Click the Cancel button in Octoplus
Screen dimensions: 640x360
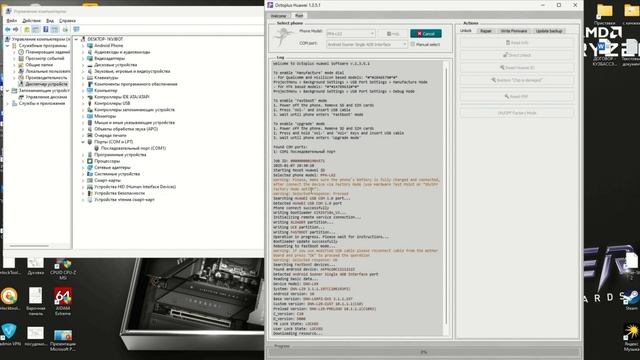point(426,33)
